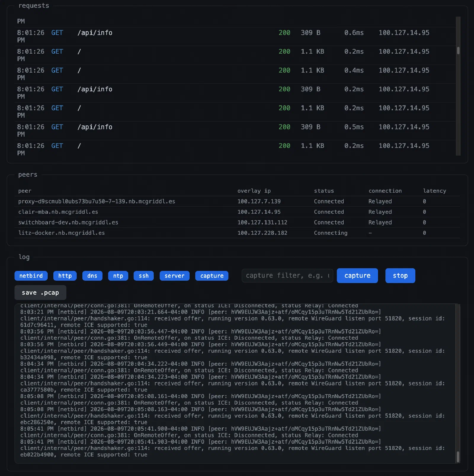The image size is (474, 476).
Task: Click the 0.4ms GET / request row
Action: tap(235, 74)
